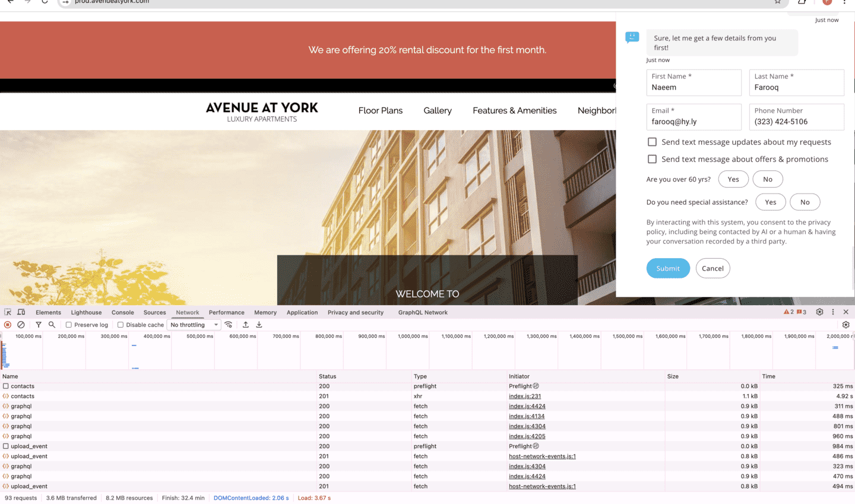Image resolution: width=855 pixels, height=504 pixels.
Task: Check the Disable cache option
Action: 121,325
